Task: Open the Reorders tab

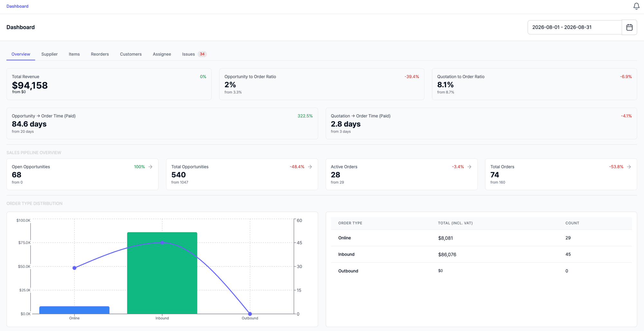Action: [x=100, y=54]
